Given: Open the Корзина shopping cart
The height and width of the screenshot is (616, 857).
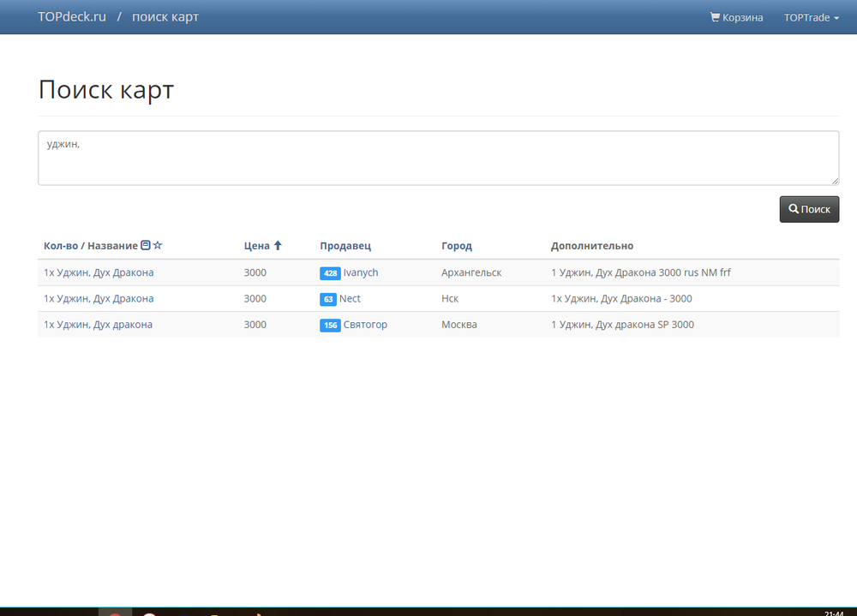Looking at the screenshot, I should (736, 17).
